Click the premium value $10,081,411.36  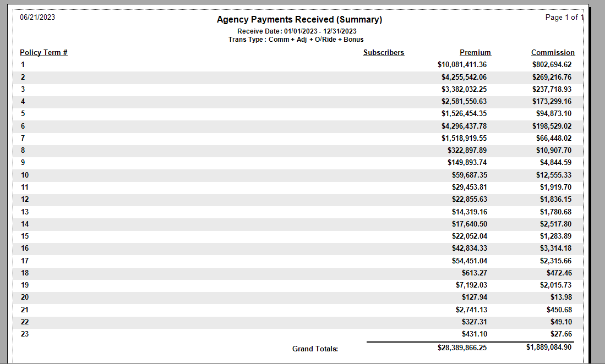click(462, 65)
